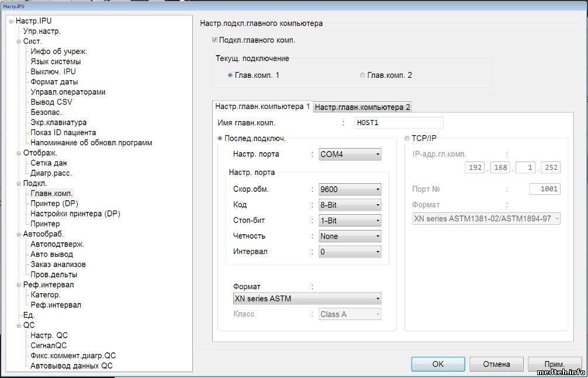The image size is (588, 378).
Task: Select the Глав.комп. 2 radio button
Action: click(362, 75)
